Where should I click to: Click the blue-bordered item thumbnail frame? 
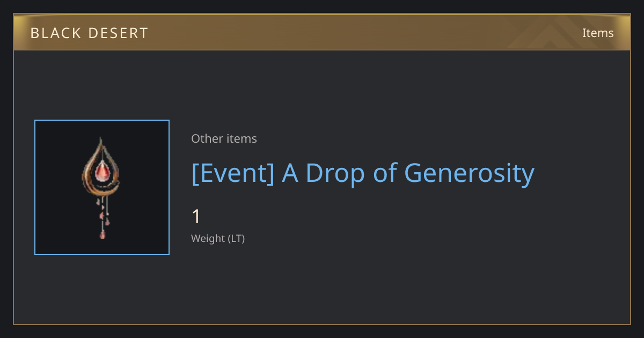(102, 187)
